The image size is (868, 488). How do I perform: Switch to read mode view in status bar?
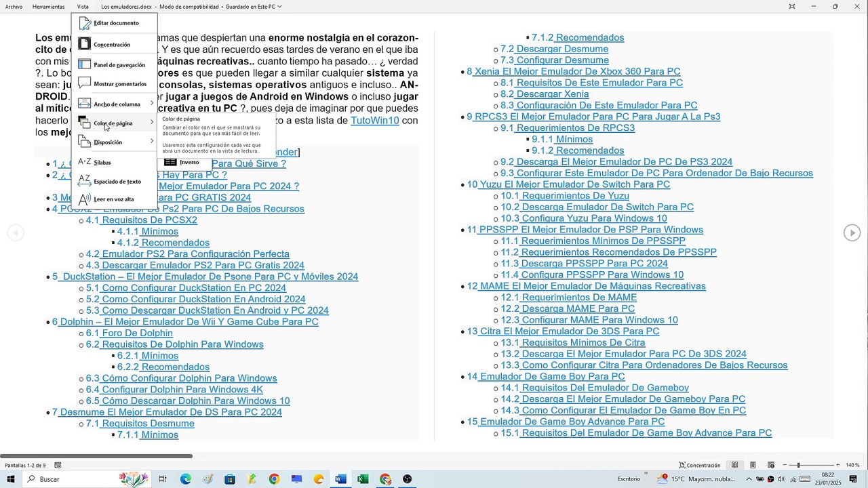coord(734,465)
